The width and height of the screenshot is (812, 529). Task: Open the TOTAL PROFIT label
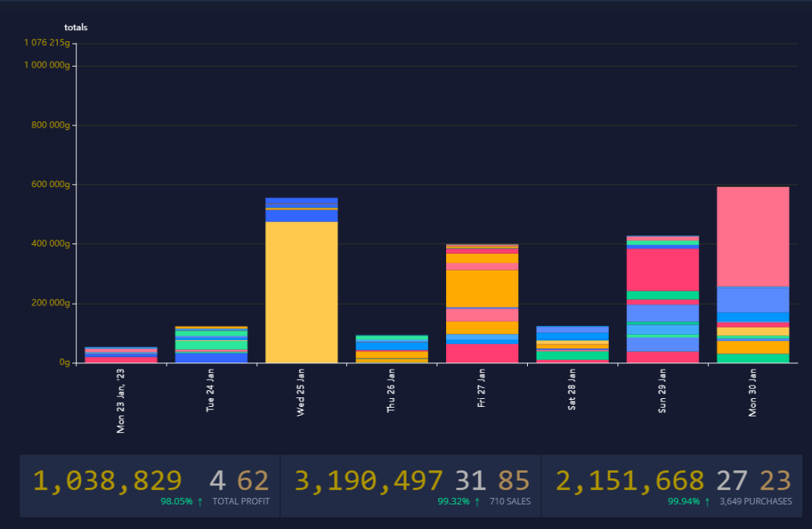coord(241,501)
